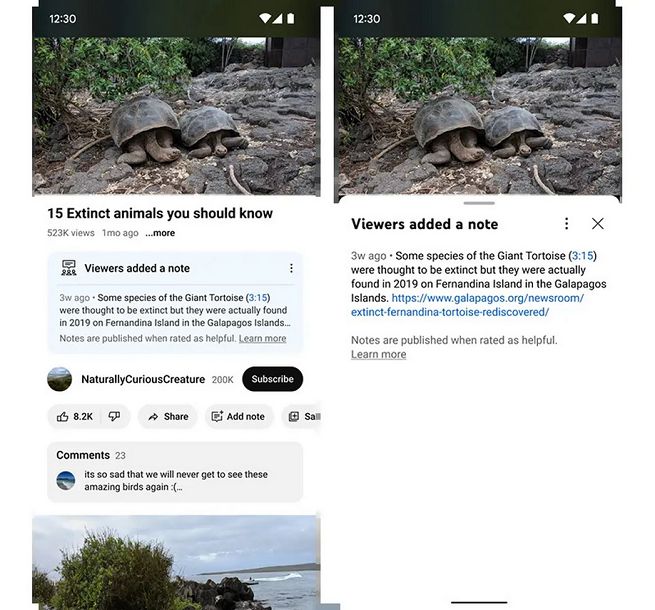
Task: Open the three-dot menu in the note panel header
Action: click(566, 224)
